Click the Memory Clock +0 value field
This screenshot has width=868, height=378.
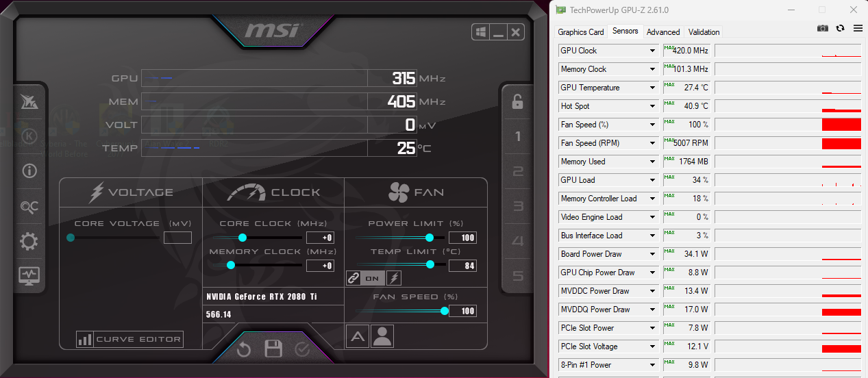(320, 266)
